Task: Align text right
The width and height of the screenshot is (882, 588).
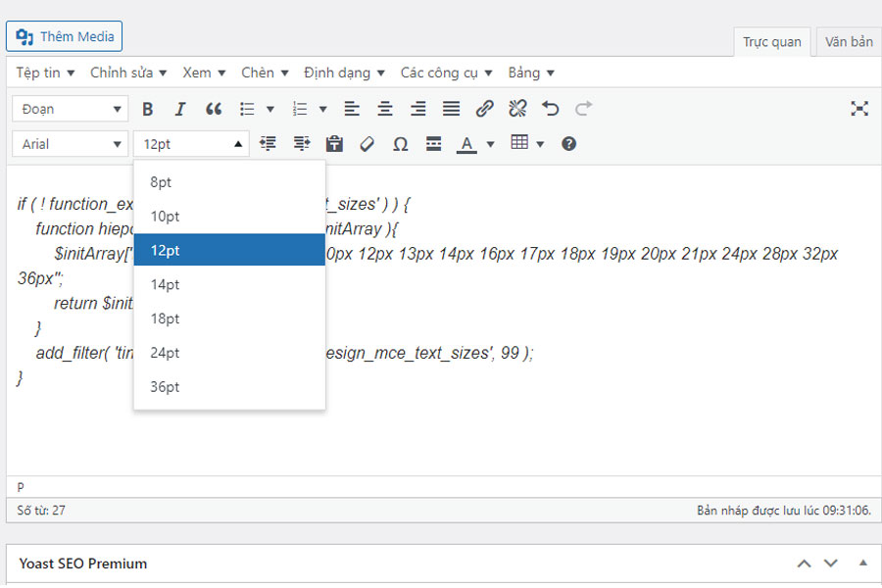Action: pos(417,109)
